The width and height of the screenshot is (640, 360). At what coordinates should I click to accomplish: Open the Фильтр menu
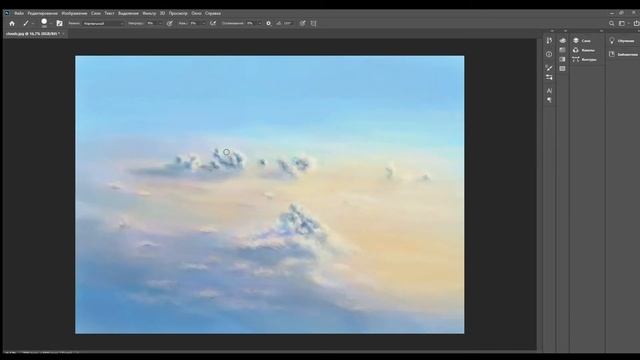149,13
